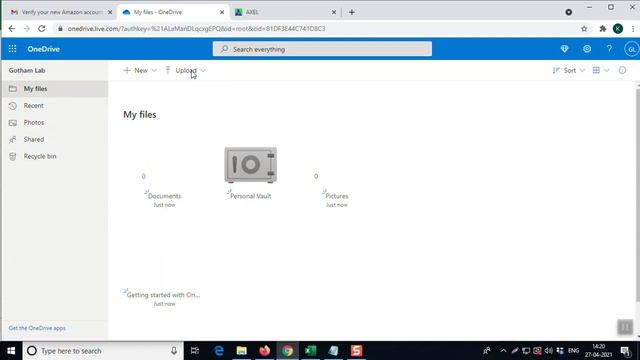
Task: Open OneDrive settings gear
Action: tap(587, 49)
